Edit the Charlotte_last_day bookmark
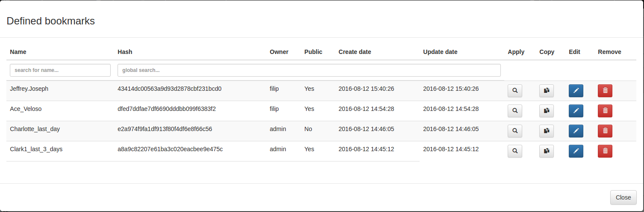 [x=576, y=131]
